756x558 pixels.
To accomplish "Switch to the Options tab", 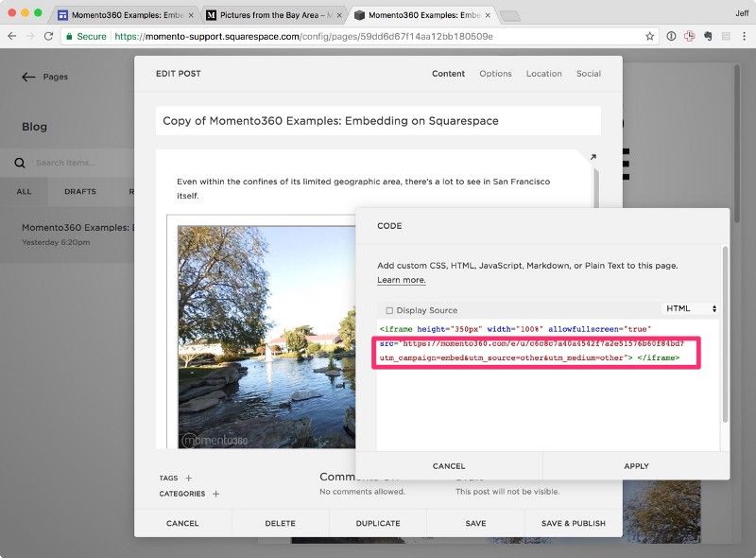I will (495, 74).
